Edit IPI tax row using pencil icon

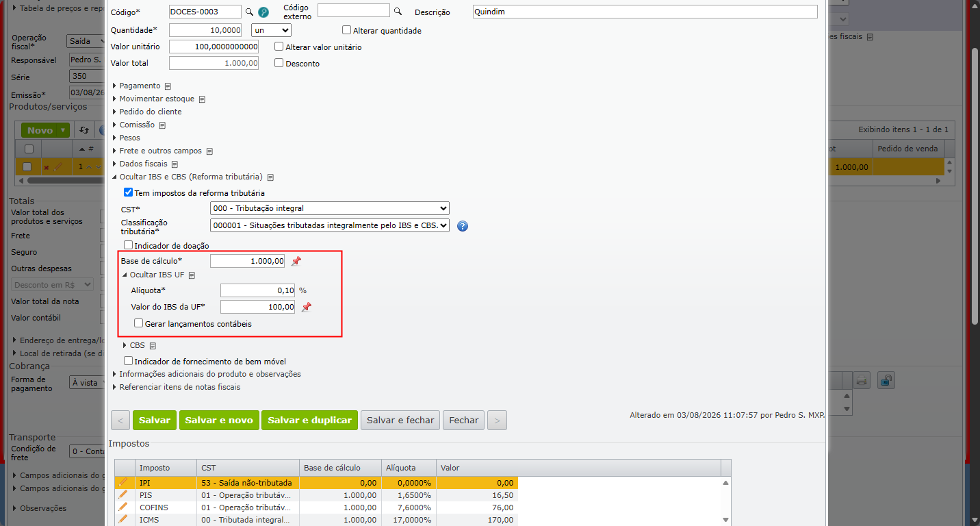(123, 482)
